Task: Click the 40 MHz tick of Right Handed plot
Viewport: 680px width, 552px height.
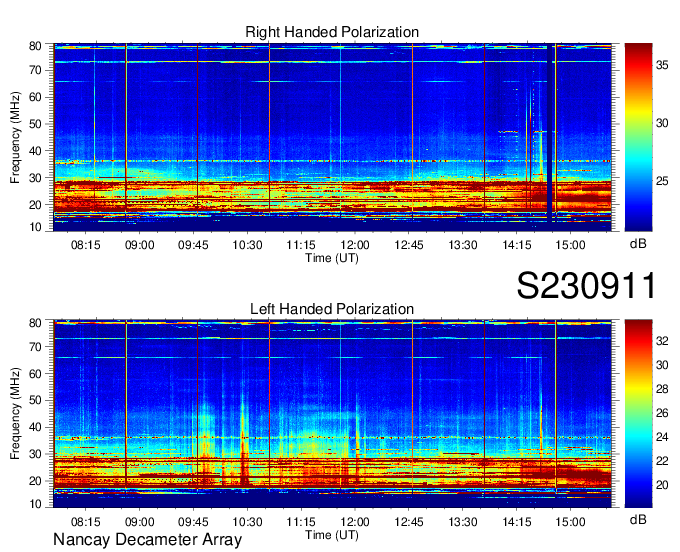Action: click(35, 151)
